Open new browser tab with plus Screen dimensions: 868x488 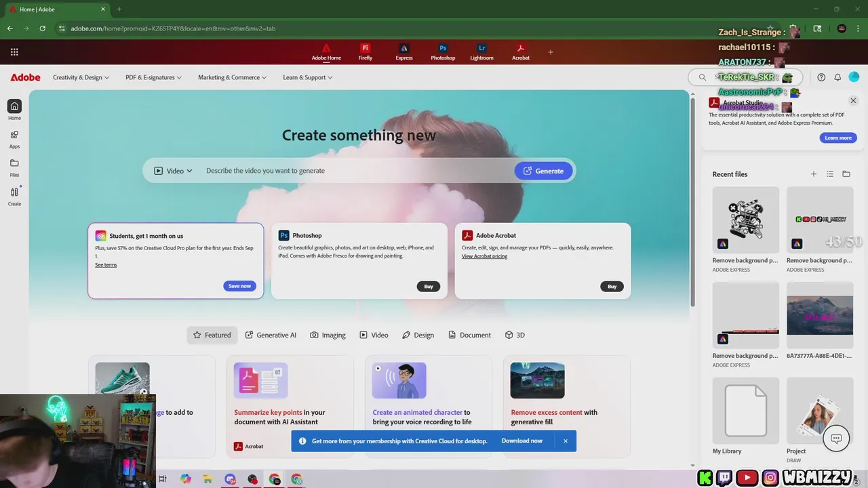(x=119, y=9)
